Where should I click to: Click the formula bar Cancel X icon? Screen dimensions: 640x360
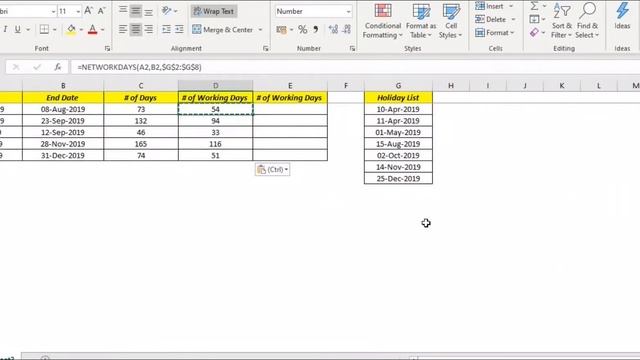(x=16, y=67)
